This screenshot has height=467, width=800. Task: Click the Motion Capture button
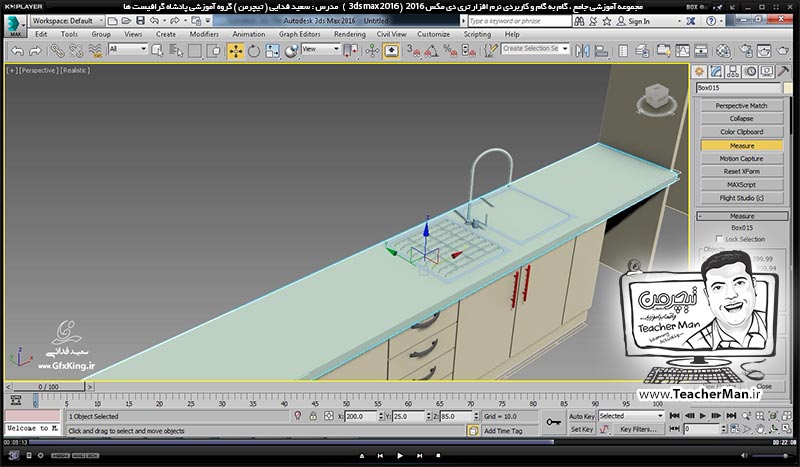741,159
